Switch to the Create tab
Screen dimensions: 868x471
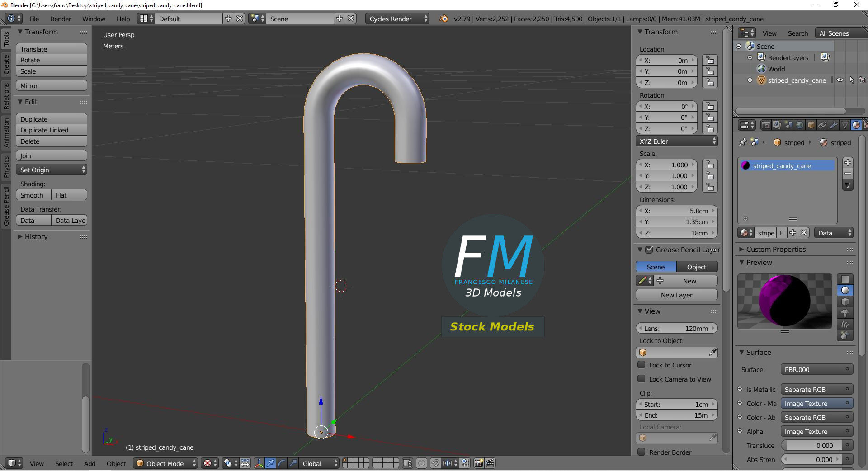point(6,65)
